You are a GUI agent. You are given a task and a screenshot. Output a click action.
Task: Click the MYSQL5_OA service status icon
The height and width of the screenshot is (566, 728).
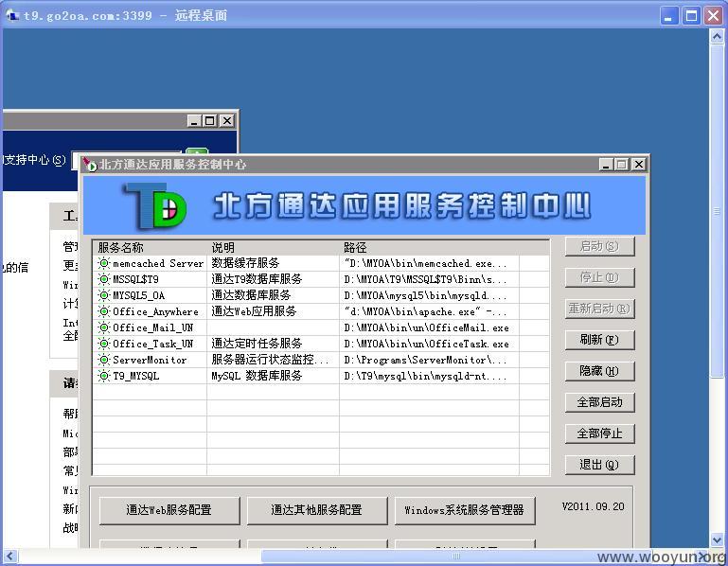click(103, 295)
